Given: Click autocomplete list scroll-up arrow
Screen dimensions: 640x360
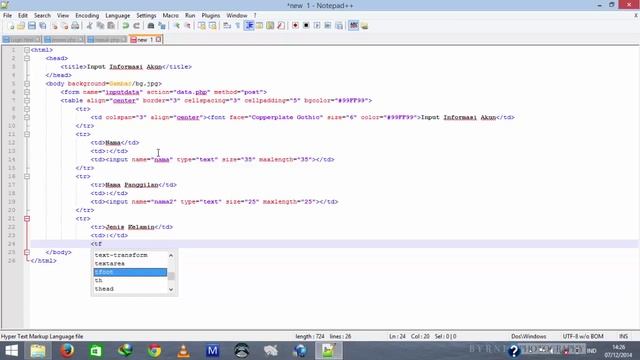Looking at the screenshot, I should (x=171, y=256).
